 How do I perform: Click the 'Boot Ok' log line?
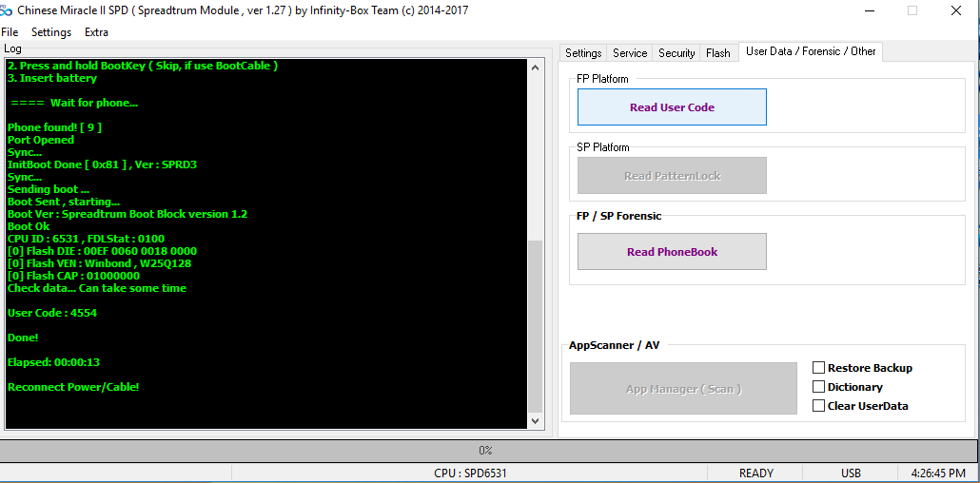(x=29, y=226)
